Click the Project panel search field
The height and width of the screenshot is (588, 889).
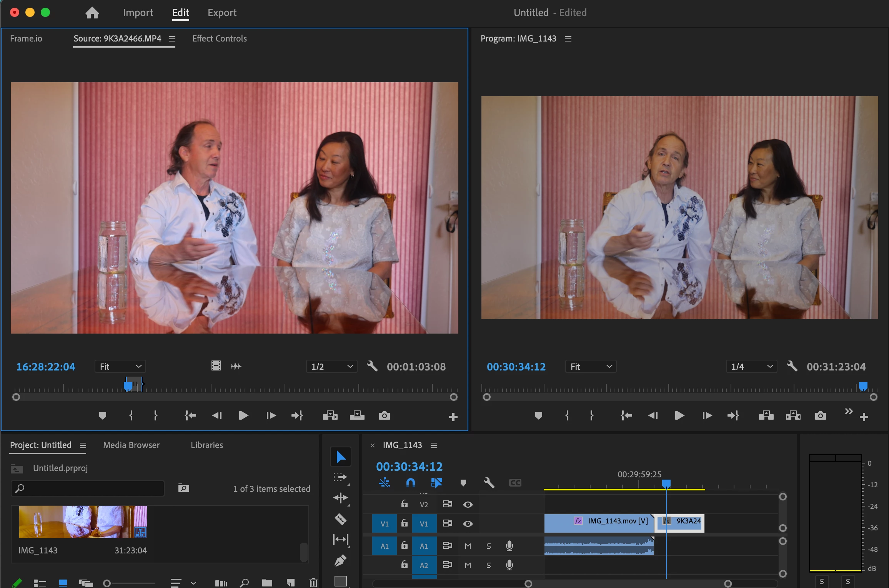tap(88, 488)
